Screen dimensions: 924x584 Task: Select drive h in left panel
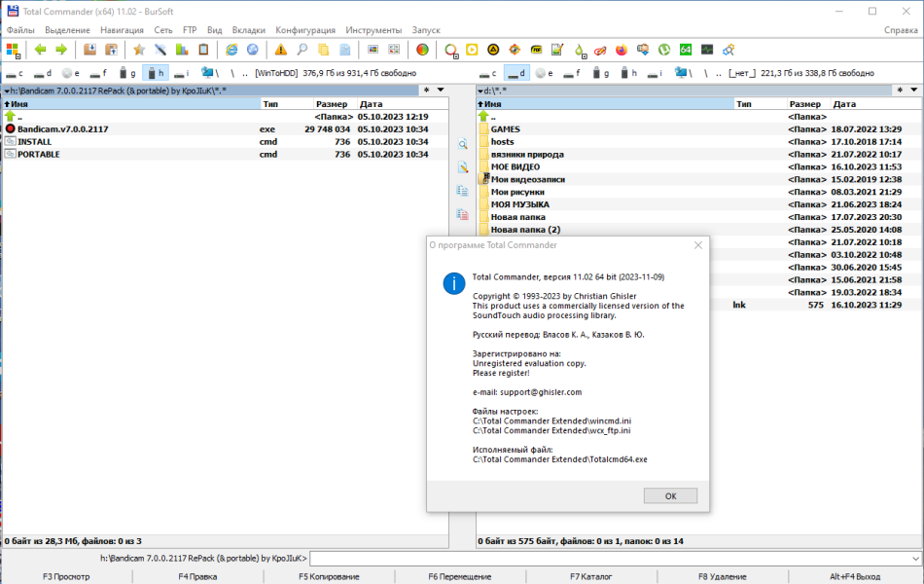point(156,73)
